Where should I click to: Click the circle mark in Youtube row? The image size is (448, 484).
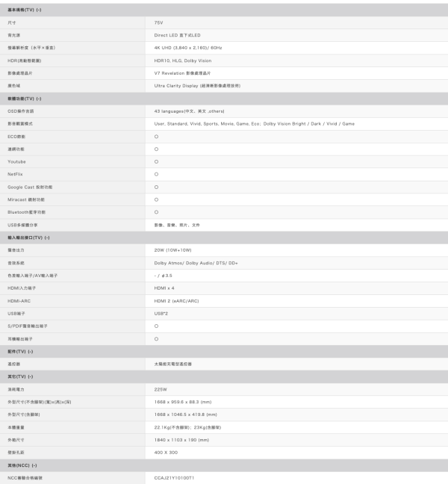coord(156,161)
